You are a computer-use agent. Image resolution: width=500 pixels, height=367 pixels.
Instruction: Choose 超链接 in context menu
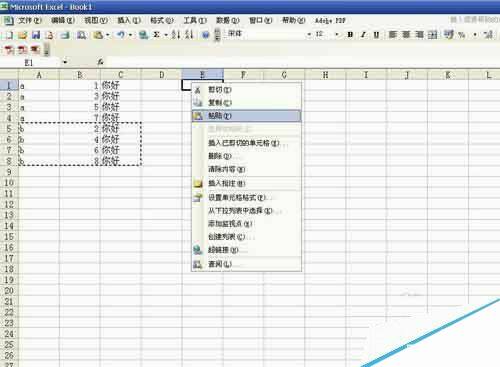point(247,250)
